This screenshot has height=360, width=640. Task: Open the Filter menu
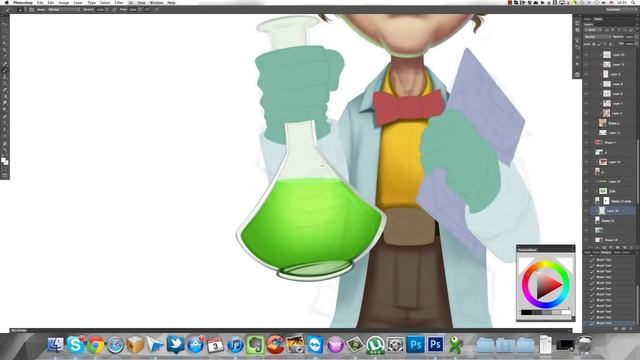pyautogui.click(x=119, y=2)
